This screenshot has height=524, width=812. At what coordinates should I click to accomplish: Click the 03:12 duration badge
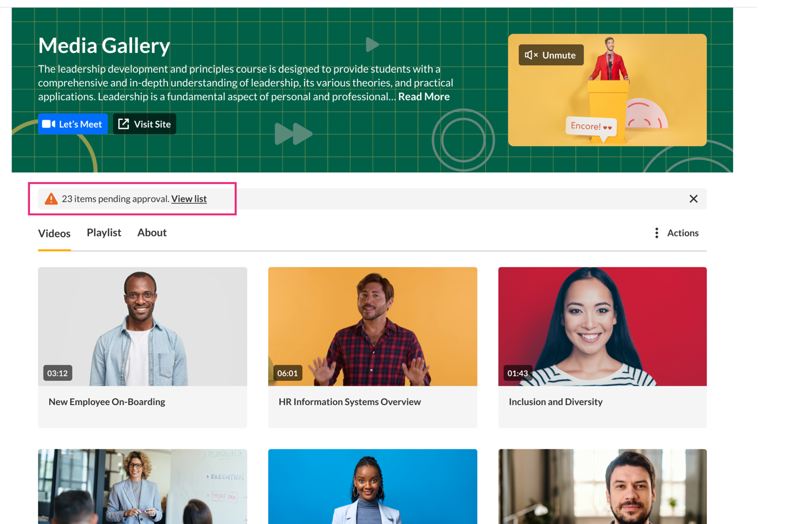point(58,373)
